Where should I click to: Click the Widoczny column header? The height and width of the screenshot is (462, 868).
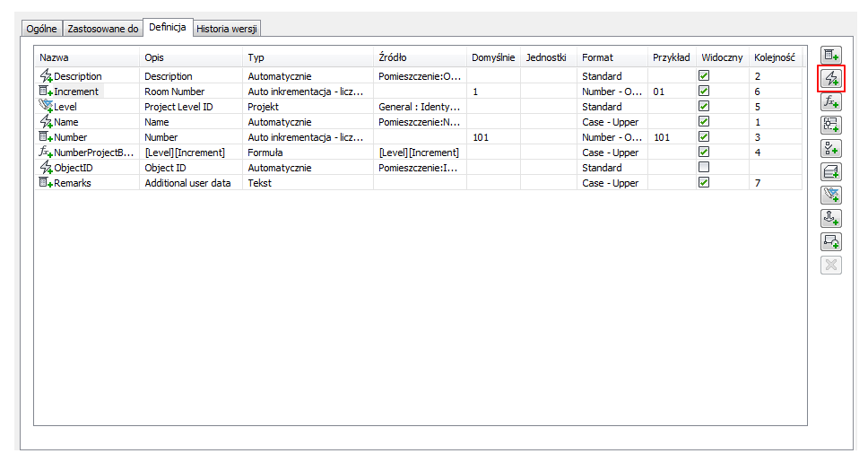pos(722,57)
